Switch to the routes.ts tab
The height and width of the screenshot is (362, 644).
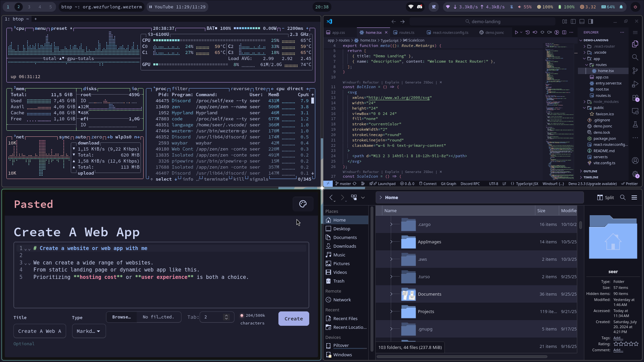click(407, 32)
